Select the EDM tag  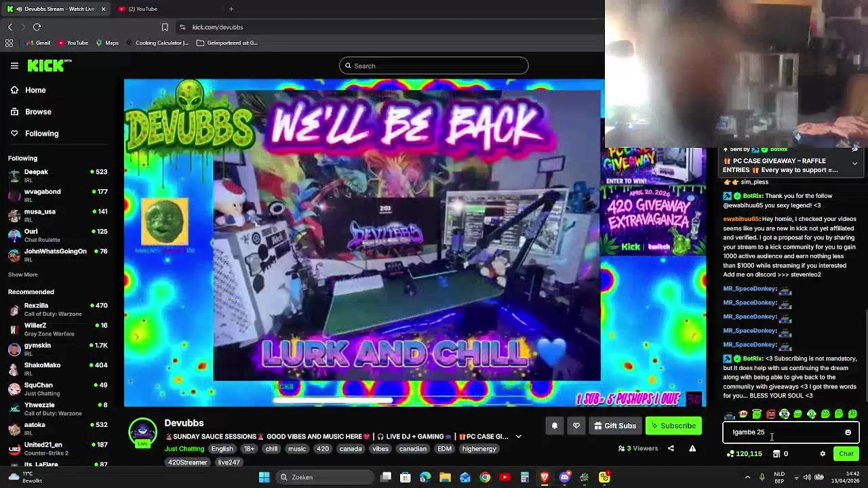coord(444,449)
